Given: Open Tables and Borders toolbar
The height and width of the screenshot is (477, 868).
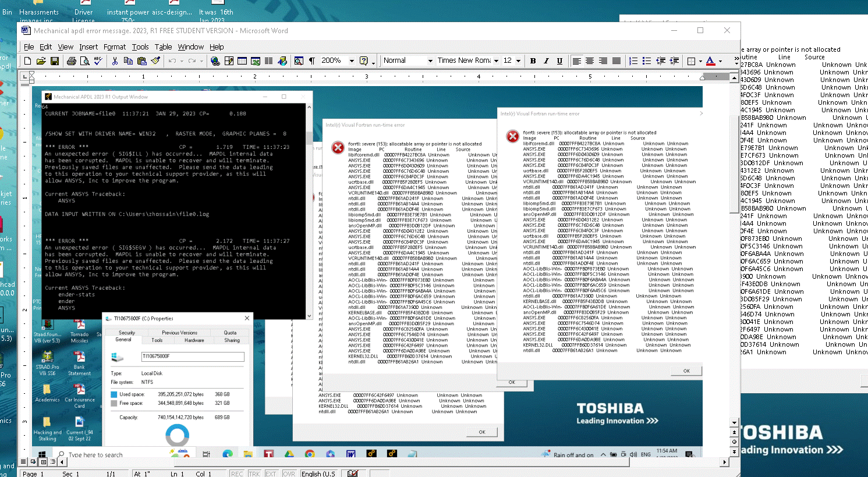Looking at the screenshot, I should (229, 60).
